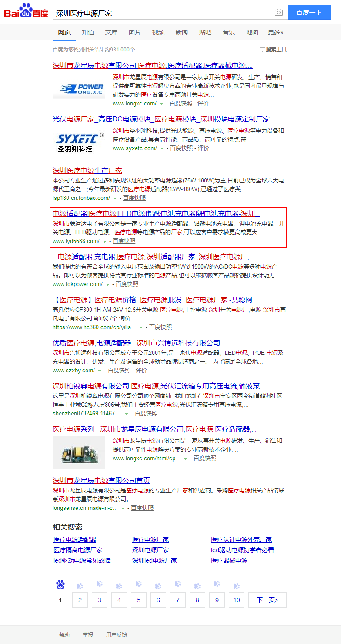Expand the arrow next to www.tokpower.com/
The width and height of the screenshot is (341, 644).
coord(108,284)
